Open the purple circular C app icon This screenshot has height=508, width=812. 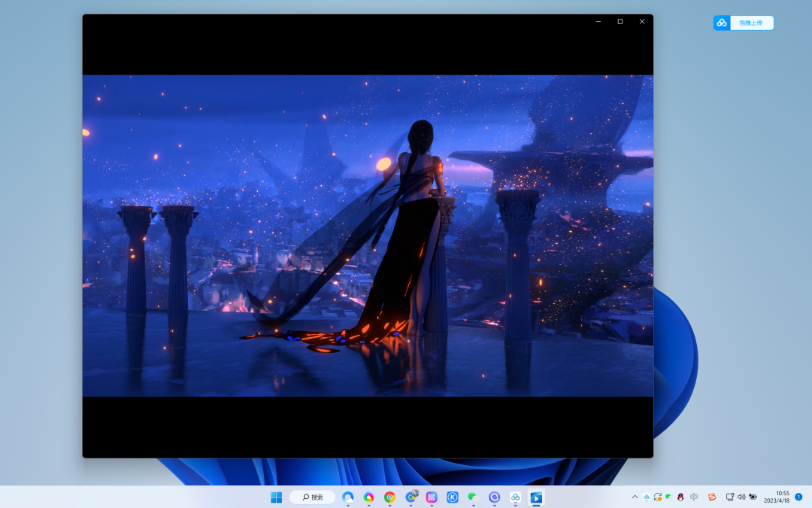tap(494, 497)
